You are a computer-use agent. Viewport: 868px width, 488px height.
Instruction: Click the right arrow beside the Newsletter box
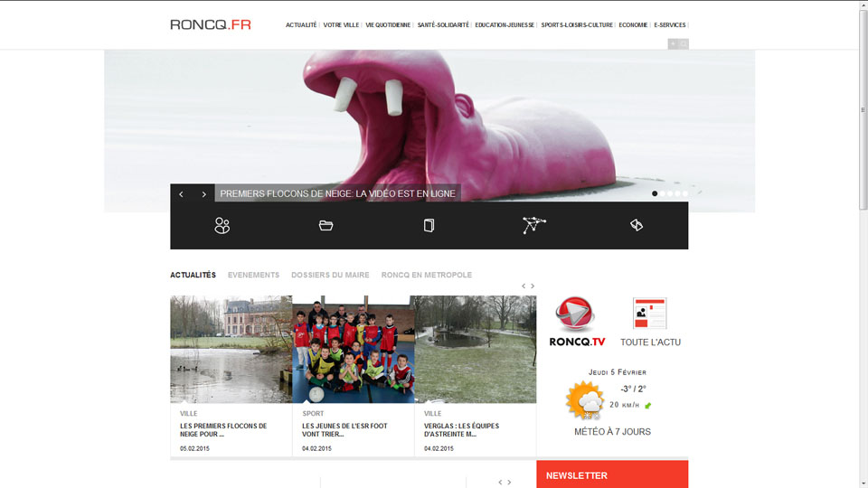(x=509, y=483)
